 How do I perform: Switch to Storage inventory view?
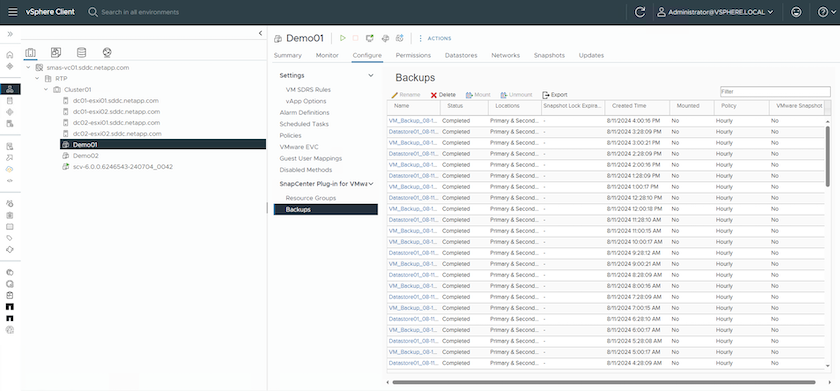pyautogui.click(x=81, y=52)
